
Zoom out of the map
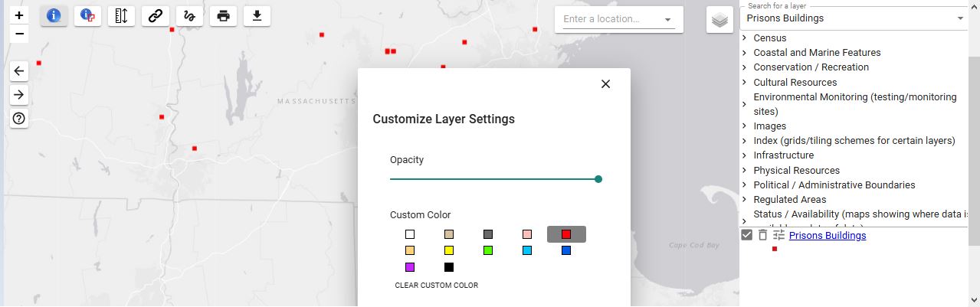point(19,34)
